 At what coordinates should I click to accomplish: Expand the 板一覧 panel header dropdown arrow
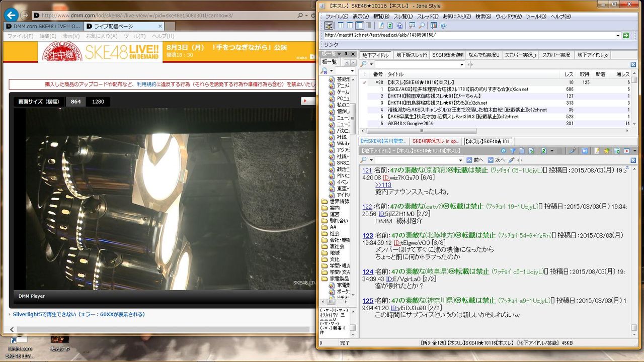tap(339, 54)
